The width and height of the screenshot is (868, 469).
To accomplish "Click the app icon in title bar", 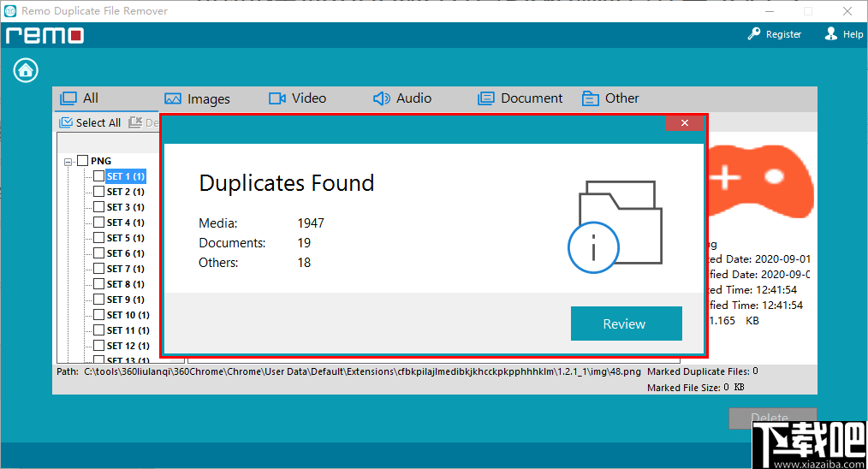I will [10, 10].
